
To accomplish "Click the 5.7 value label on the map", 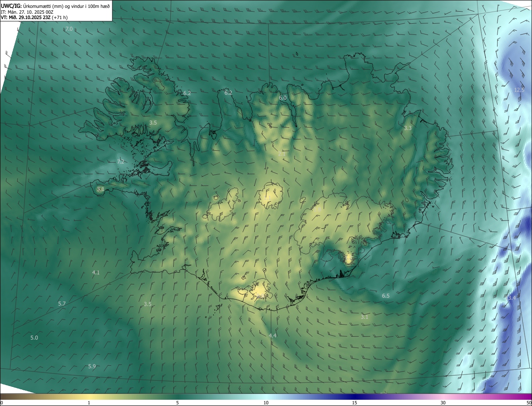I will pyautogui.click(x=62, y=303).
